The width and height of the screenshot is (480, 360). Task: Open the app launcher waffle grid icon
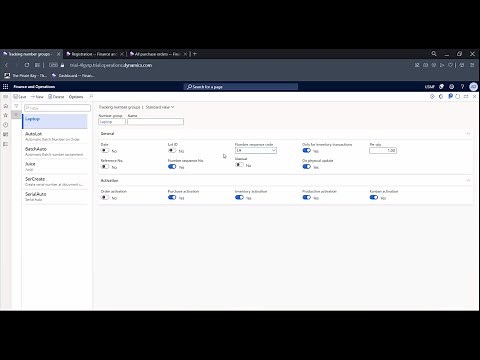click(x=5, y=87)
